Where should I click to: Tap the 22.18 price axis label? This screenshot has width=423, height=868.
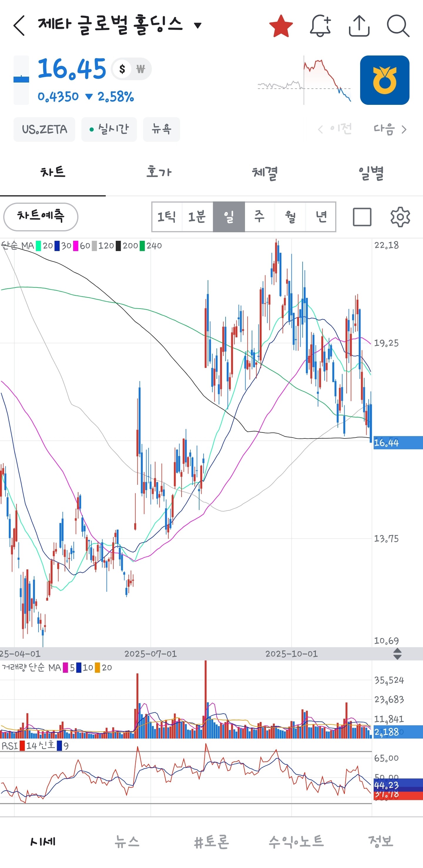(387, 246)
